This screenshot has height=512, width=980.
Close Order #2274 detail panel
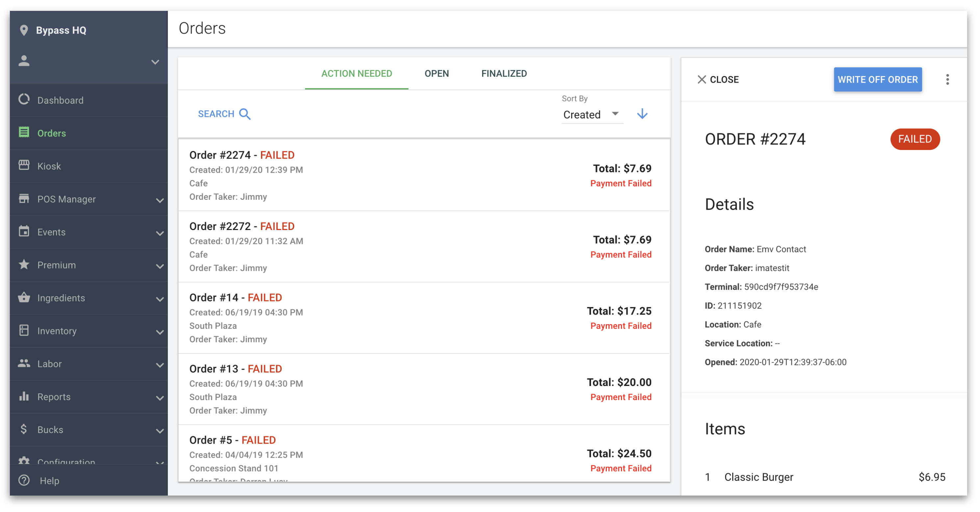pyautogui.click(x=718, y=79)
